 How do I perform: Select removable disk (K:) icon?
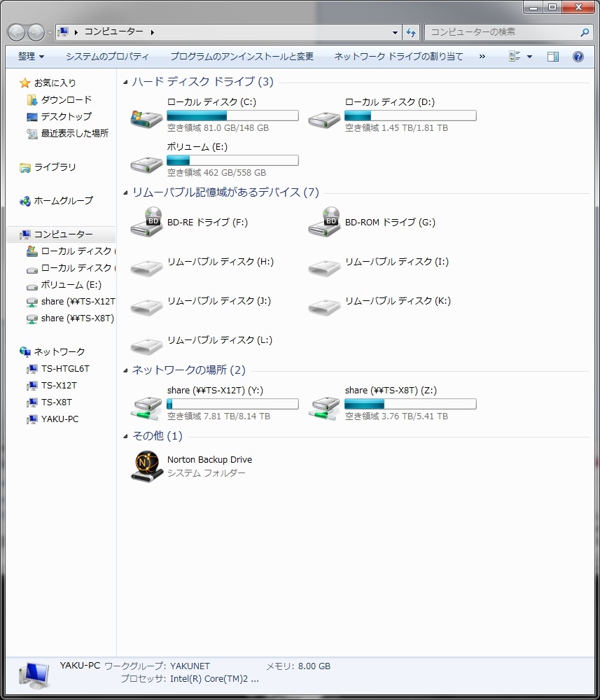324,307
